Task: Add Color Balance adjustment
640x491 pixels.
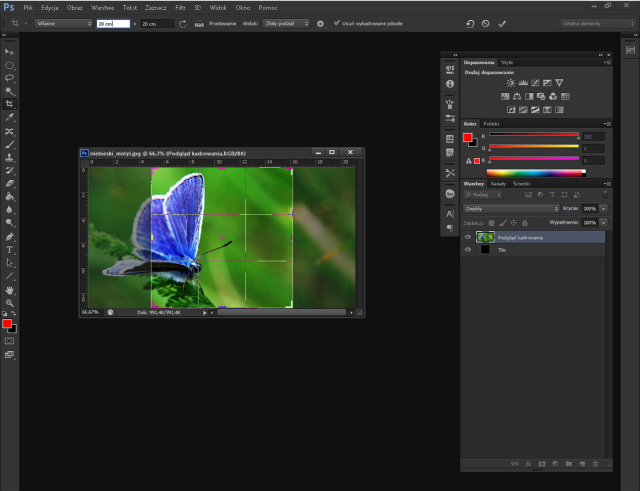Action: 517,96
